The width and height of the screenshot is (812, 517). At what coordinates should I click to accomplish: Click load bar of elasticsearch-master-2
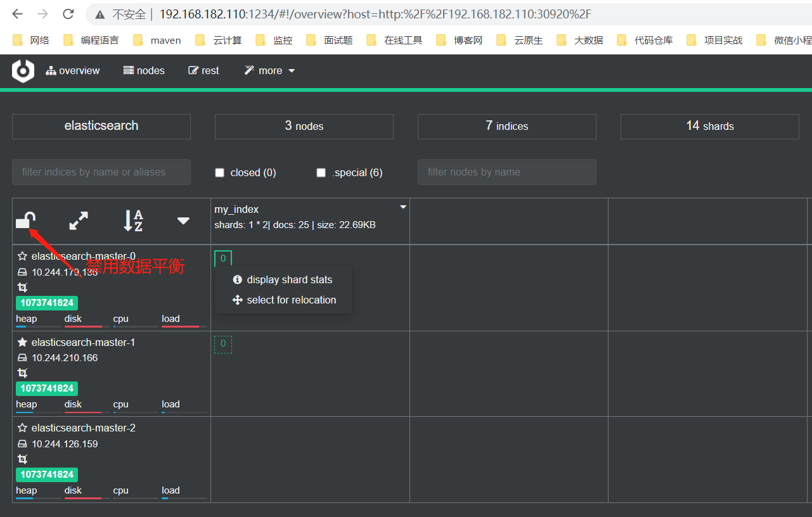184,498
